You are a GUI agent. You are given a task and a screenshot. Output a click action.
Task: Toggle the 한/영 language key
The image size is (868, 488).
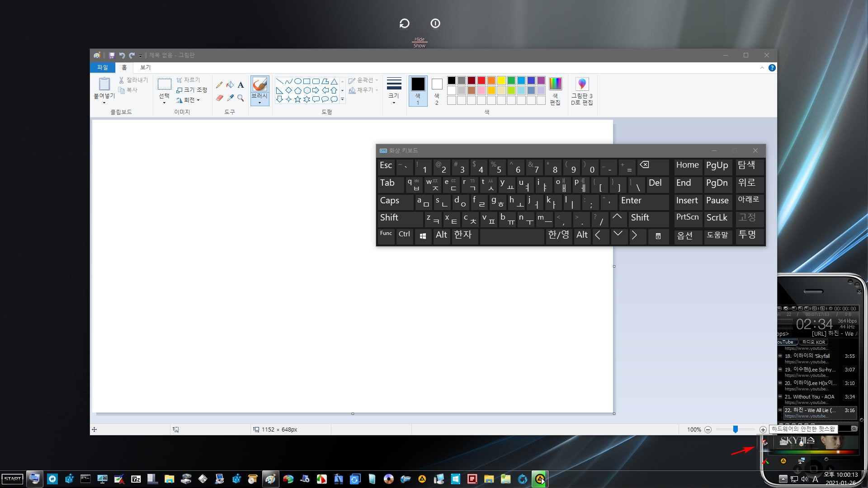(x=559, y=236)
